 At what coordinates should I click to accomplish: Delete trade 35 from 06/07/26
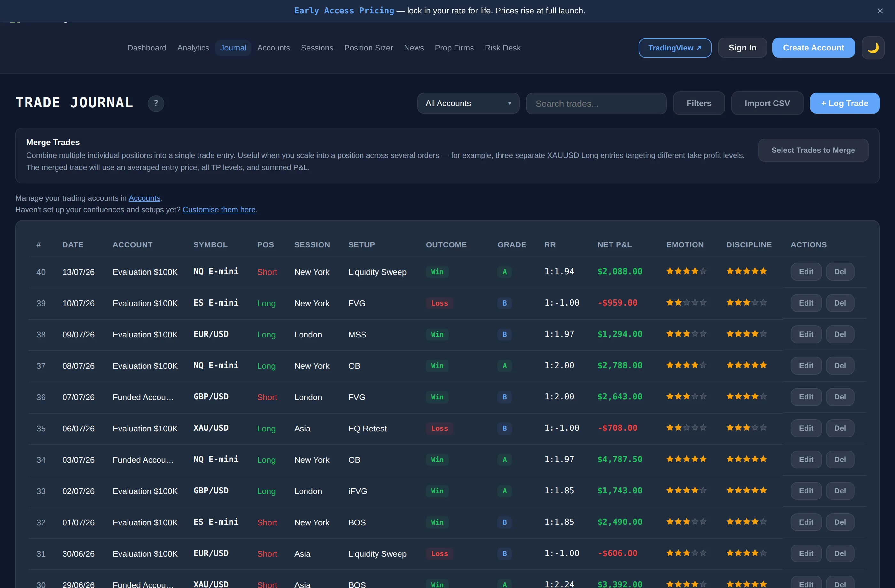tap(840, 428)
